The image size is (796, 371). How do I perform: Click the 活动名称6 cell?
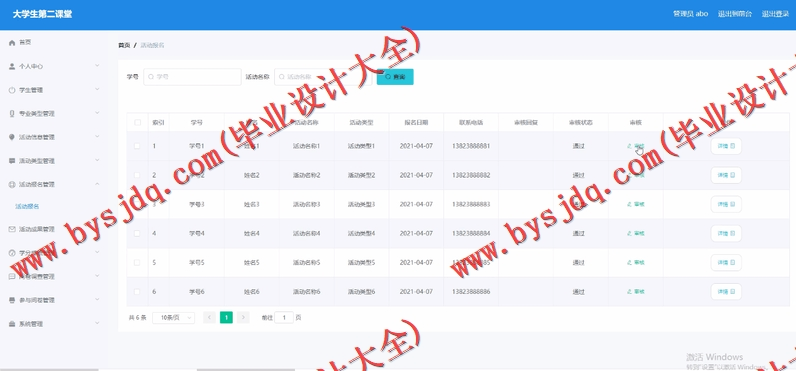(307, 292)
